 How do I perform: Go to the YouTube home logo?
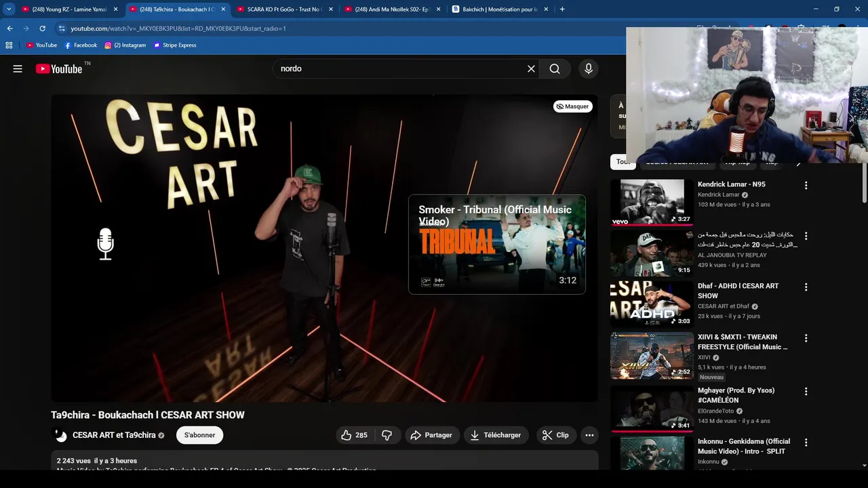59,68
